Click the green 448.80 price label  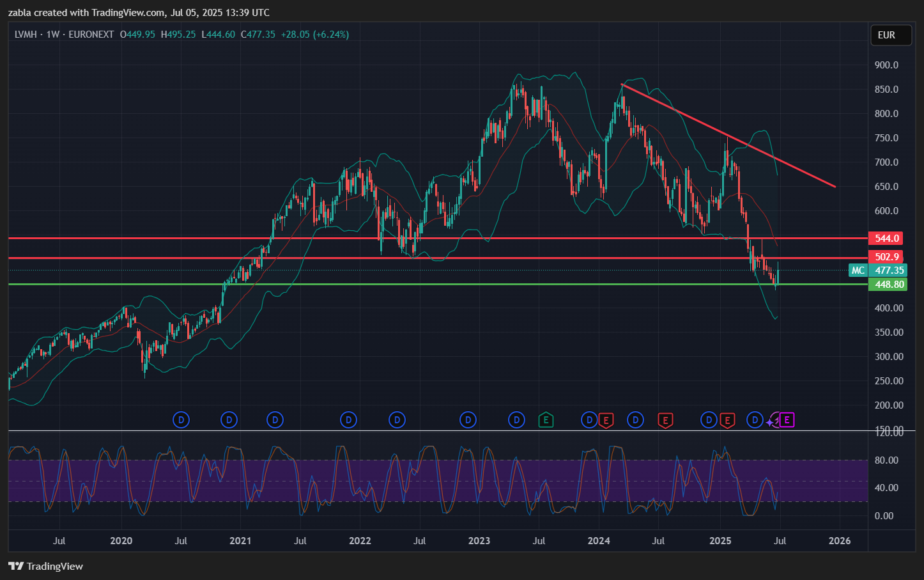(x=888, y=284)
